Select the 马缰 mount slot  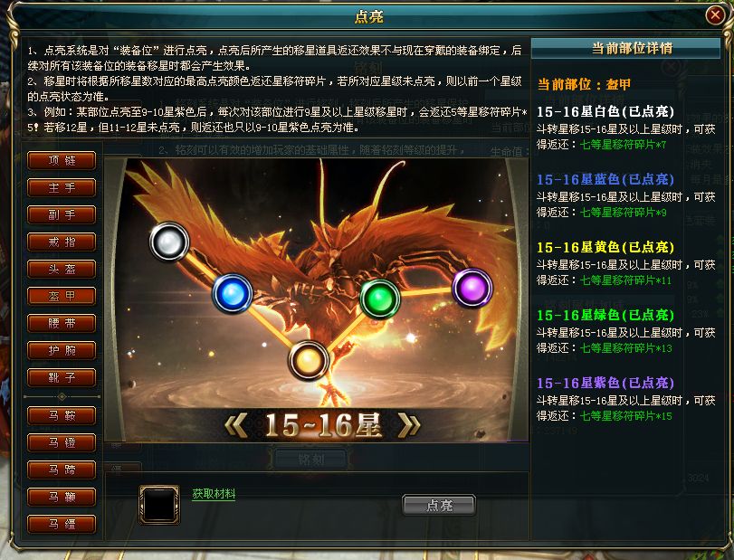pos(62,524)
